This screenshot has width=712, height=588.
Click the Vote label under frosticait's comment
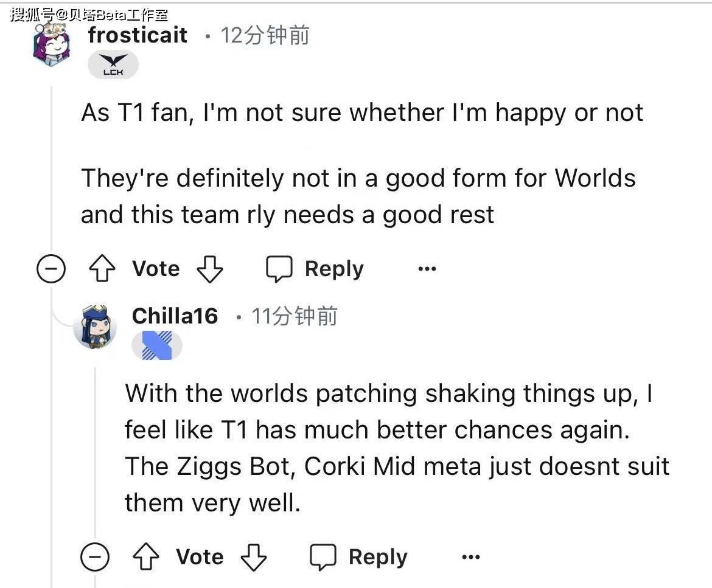156,269
